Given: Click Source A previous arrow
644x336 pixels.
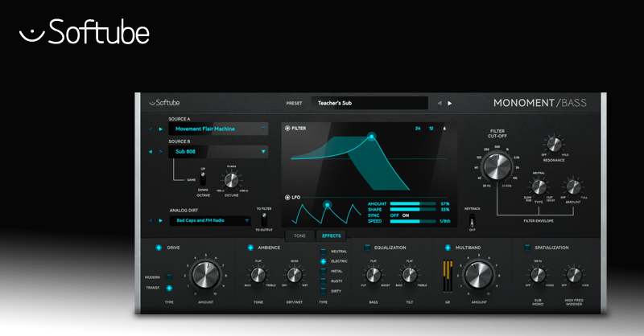Looking at the screenshot, I should point(151,129).
